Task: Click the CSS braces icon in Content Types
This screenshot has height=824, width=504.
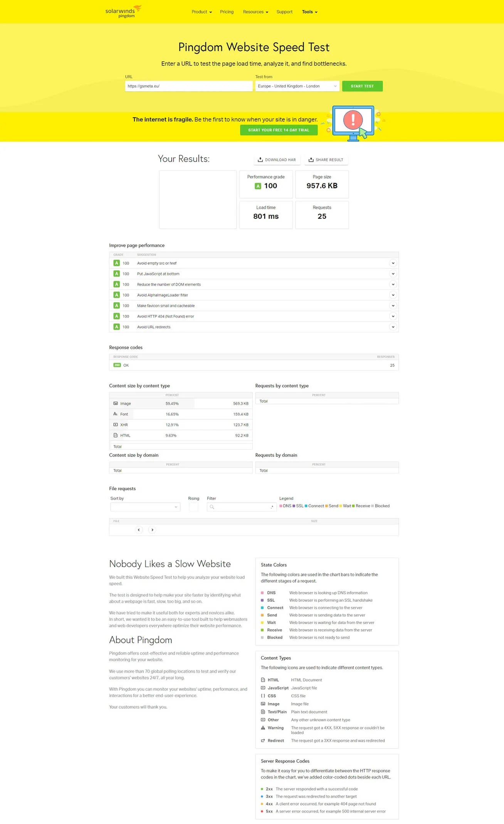Action: click(x=263, y=696)
